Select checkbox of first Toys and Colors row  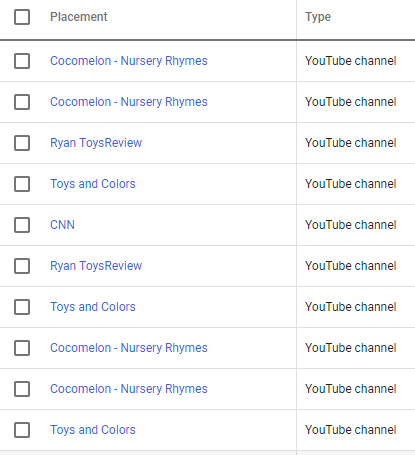[22, 184]
